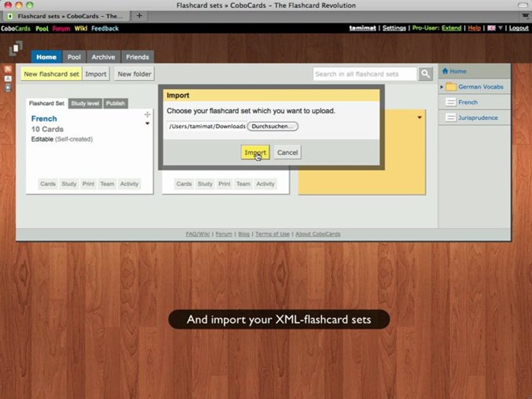Click the Jurisprudence set icon in sidebar

[x=451, y=117]
